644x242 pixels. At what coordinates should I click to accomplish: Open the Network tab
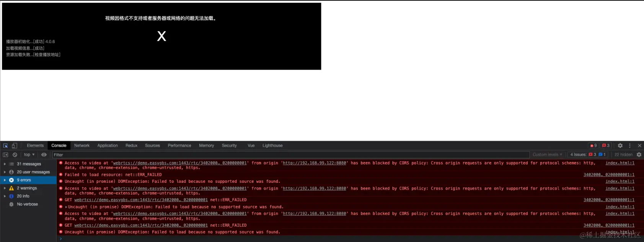[82, 146]
